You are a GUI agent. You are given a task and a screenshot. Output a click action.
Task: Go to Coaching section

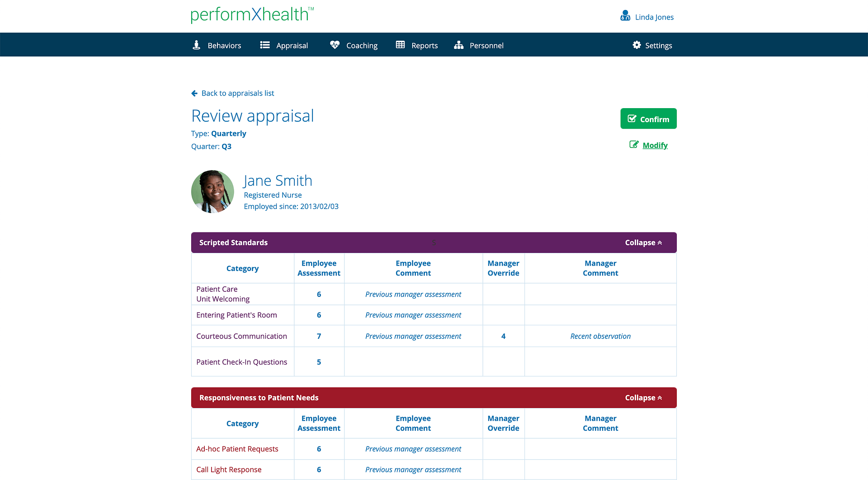click(354, 45)
